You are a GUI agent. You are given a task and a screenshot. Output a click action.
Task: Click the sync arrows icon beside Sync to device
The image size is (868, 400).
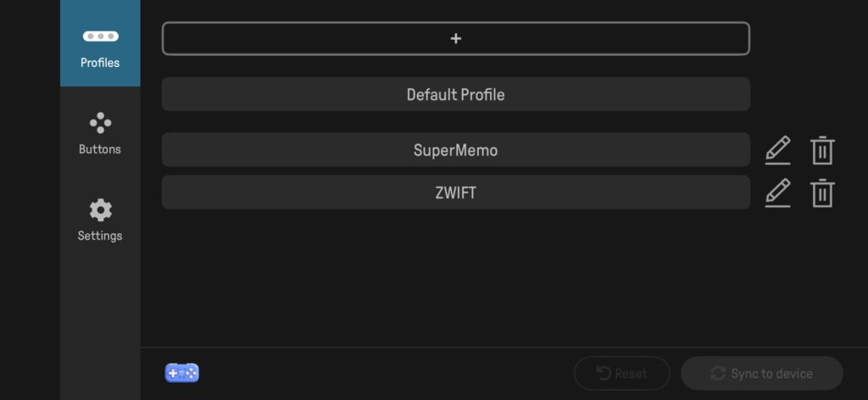[x=718, y=373]
